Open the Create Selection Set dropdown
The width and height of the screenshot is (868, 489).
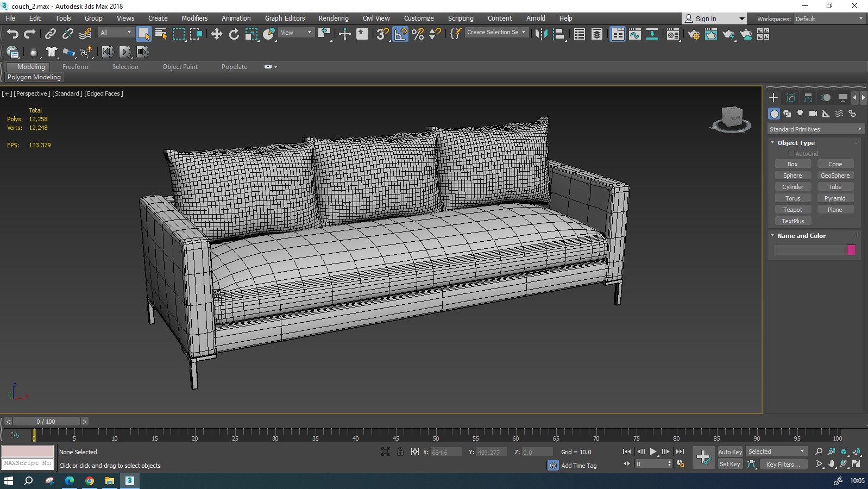tap(496, 32)
